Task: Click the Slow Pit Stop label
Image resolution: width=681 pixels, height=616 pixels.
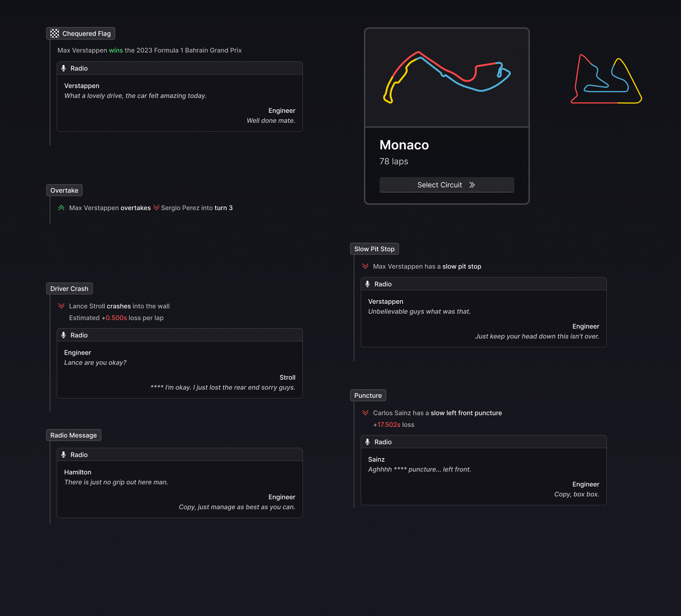Action: click(374, 249)
